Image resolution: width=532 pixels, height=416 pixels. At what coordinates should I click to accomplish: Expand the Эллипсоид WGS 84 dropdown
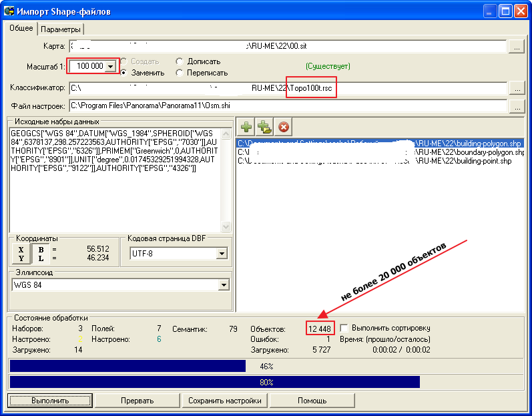click(222, 285)
